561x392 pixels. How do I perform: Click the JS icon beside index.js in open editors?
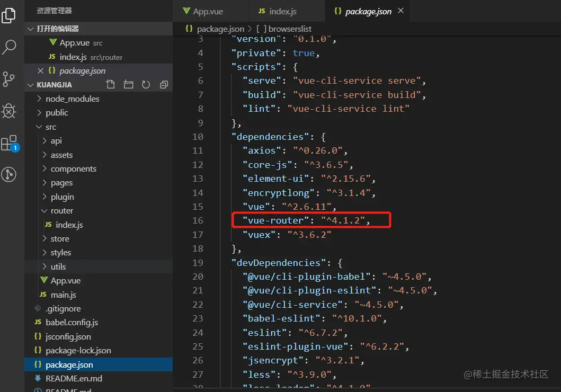pyautogui.click(x=52, y=57)
